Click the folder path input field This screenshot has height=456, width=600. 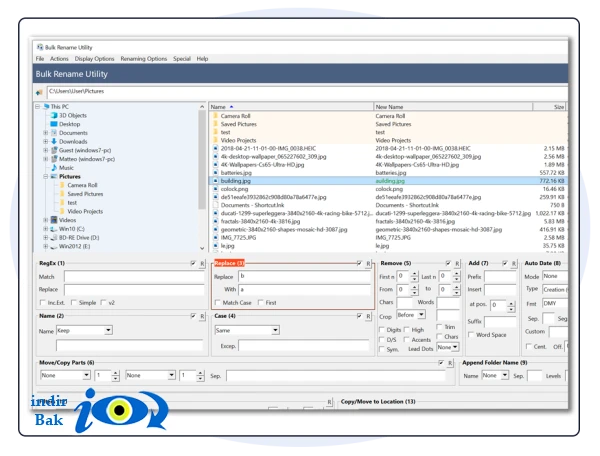(x=307, y=91)
